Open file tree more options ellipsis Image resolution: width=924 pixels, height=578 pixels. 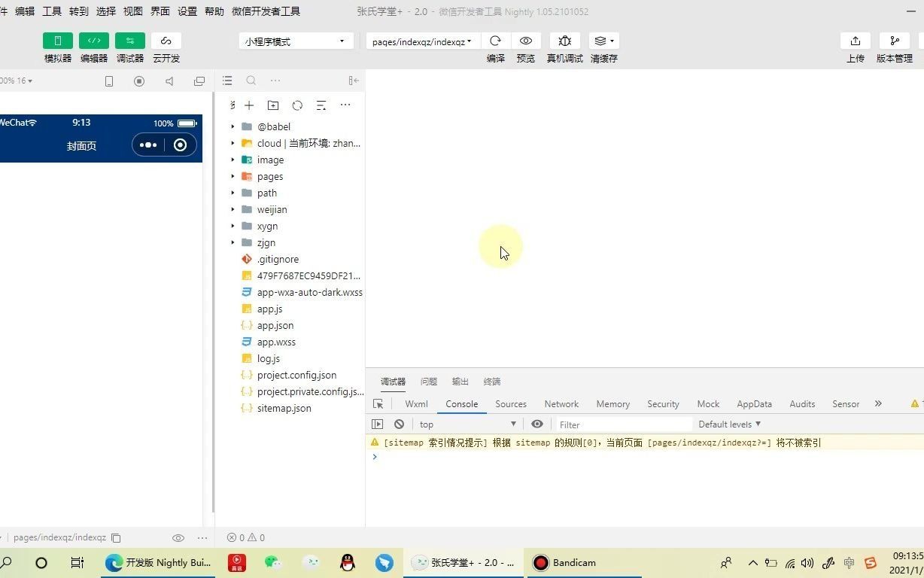tap(345, 105)
